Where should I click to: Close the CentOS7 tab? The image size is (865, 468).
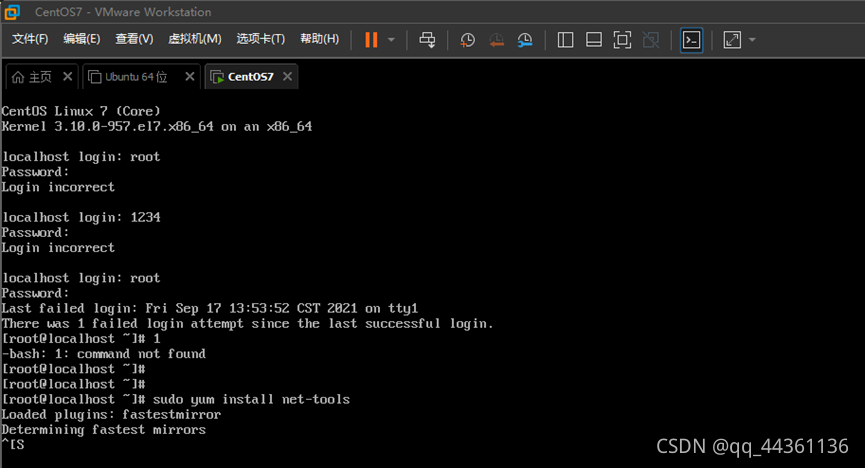point(287,76)
